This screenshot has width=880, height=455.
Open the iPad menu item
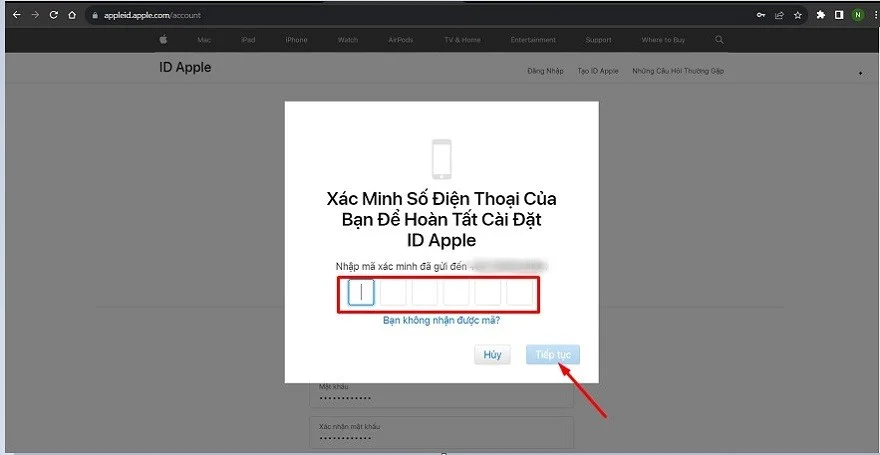tap(248, 40)
